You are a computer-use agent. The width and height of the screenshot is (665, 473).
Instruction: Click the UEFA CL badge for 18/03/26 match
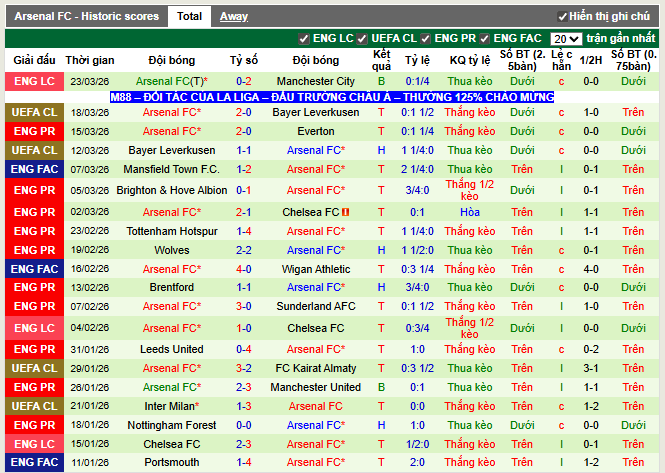[x=34, y=113]
